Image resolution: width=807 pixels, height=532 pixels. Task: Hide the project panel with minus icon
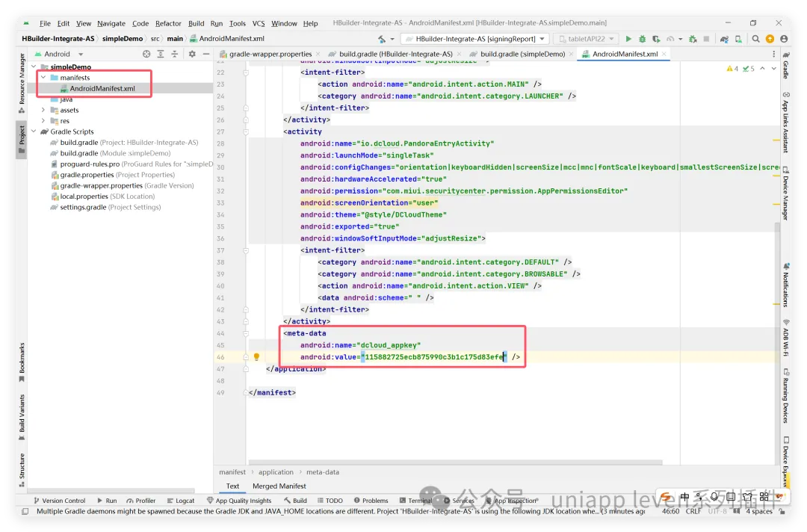tap(206, 54)
